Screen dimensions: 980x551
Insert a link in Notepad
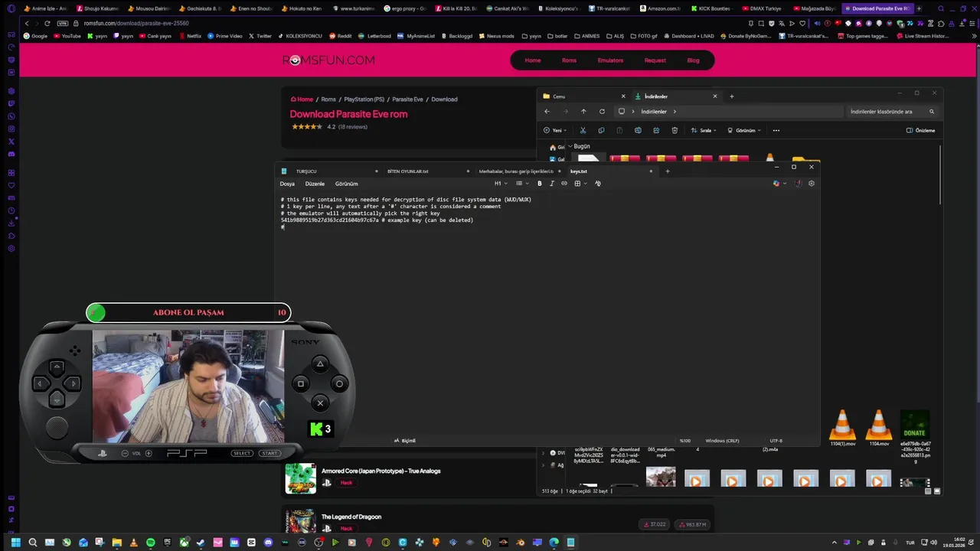[564, 184]
